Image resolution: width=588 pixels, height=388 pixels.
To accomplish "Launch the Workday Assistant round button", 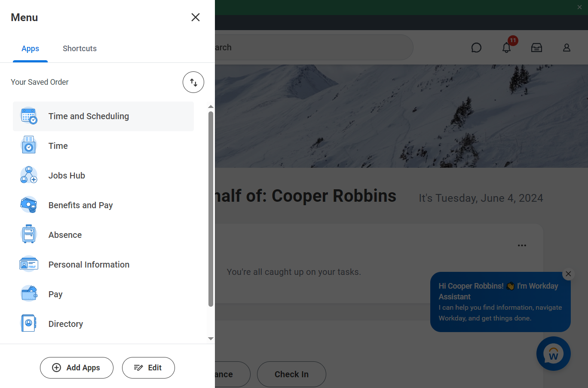I will point(554,354).
